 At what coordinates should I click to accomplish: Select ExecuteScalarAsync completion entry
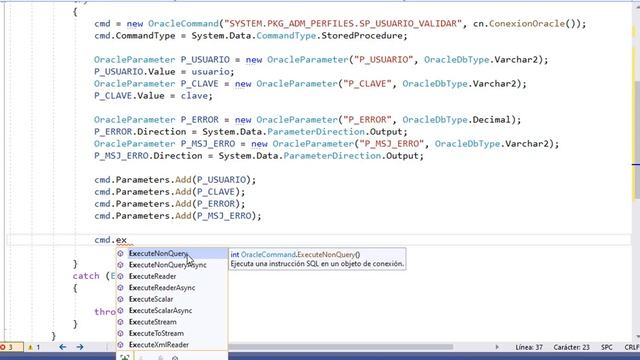pos(172,311)
